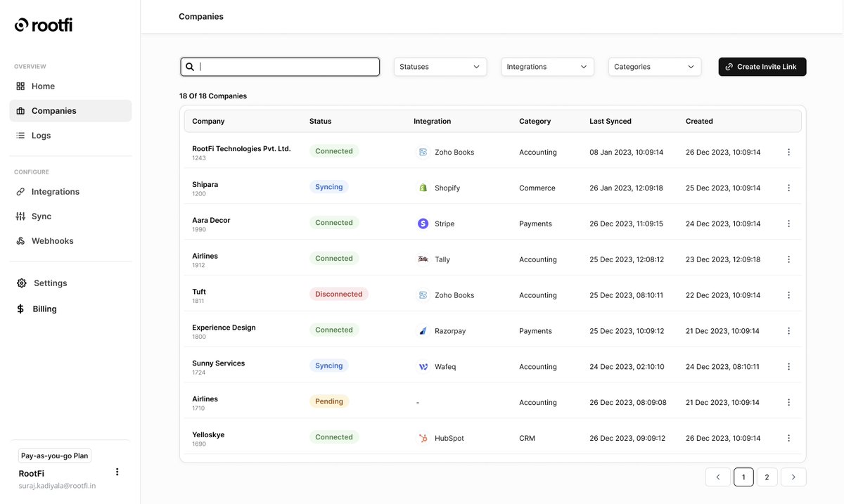Click the Shopify integration icon
This screenshot has height=504, width=844.
tap(423, 188)
